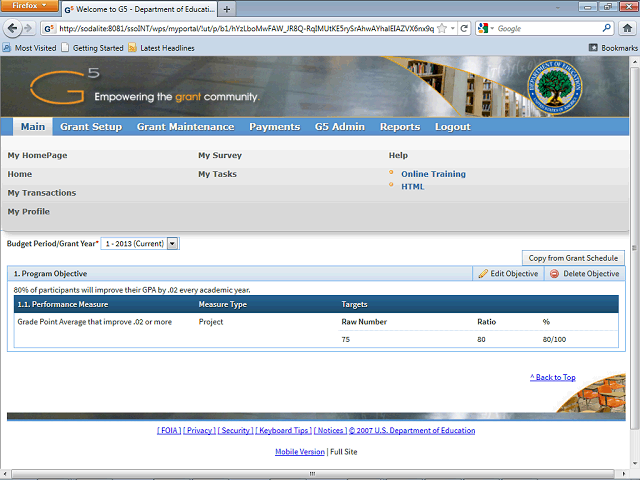Switch to the Main tab
This screenshot has width=640, height=480.
coord(33,127)
